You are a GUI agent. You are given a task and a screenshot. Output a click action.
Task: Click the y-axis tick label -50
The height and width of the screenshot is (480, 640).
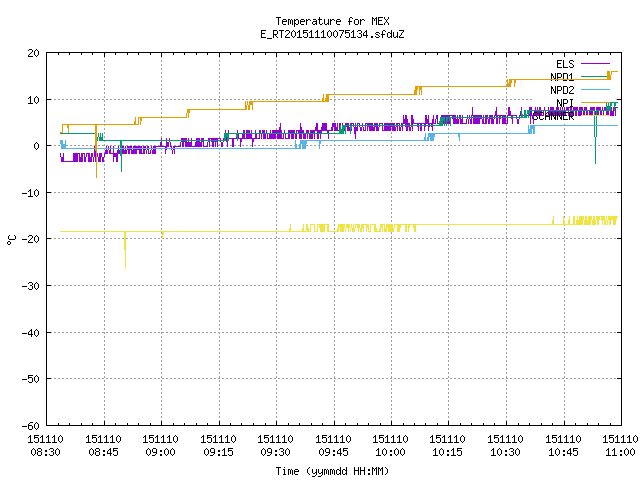31,379
